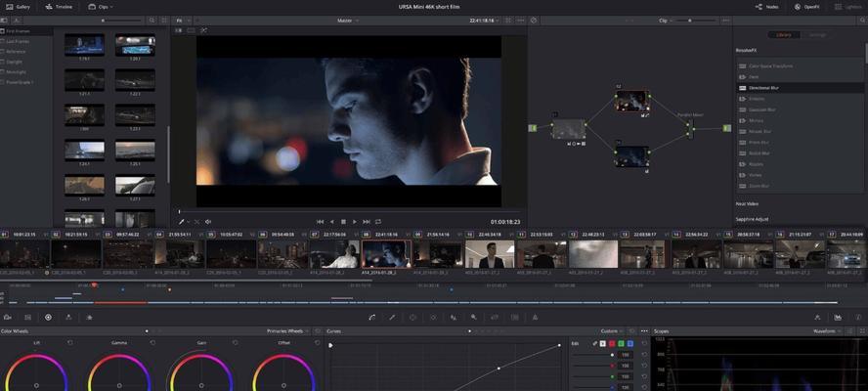Open the Lightbox view
The image size is (868, 391).
[x=848, y=7]
